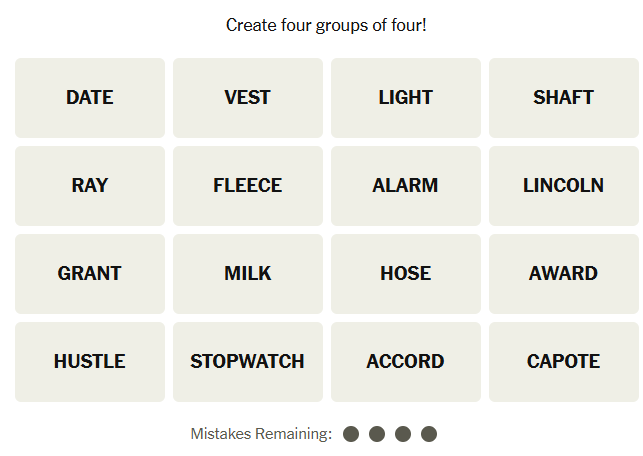Choose the STOPWATCH tile

(x=248, y=362)
